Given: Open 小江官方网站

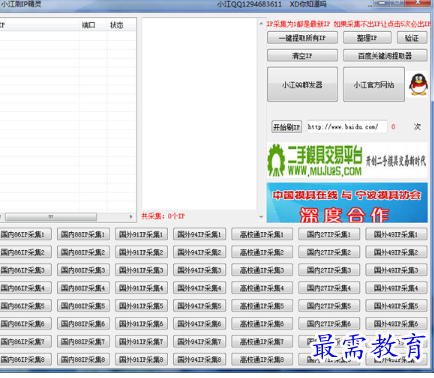Looking at the screenshot, I should click(x=374, y=84).
